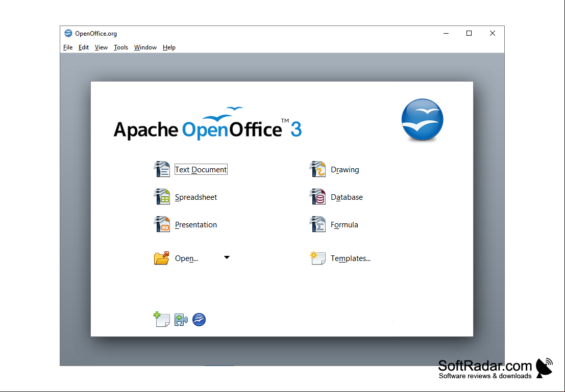Click the extensions puzzle piece icon
This screenshot has width=565, height=392.
pos(181,320)
